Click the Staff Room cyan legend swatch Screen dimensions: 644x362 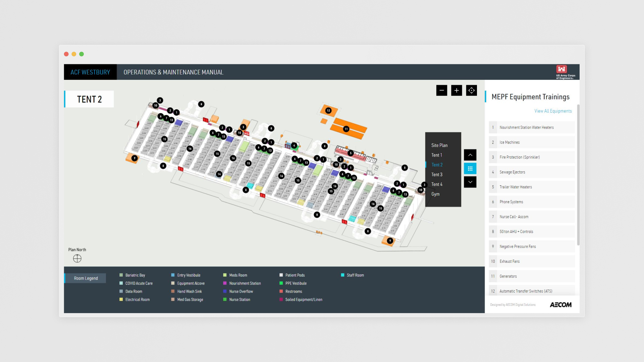[x=342, y=275]
